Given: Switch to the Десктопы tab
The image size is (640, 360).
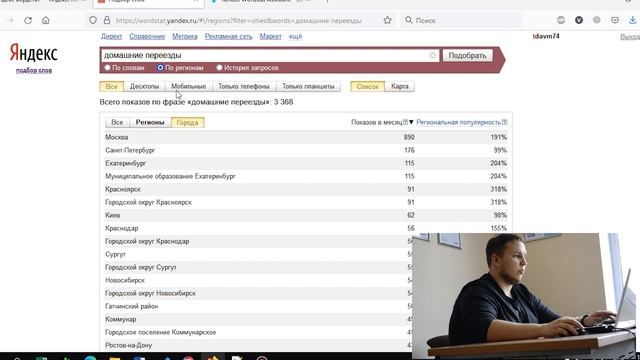Looking at the screenshot, I should click(144, 86).
